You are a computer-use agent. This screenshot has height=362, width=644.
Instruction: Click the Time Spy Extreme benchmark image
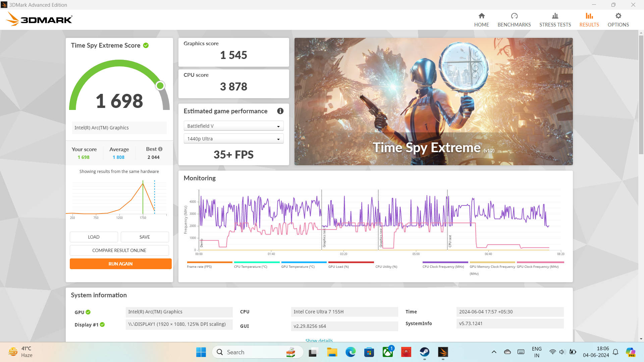point(433,101)
